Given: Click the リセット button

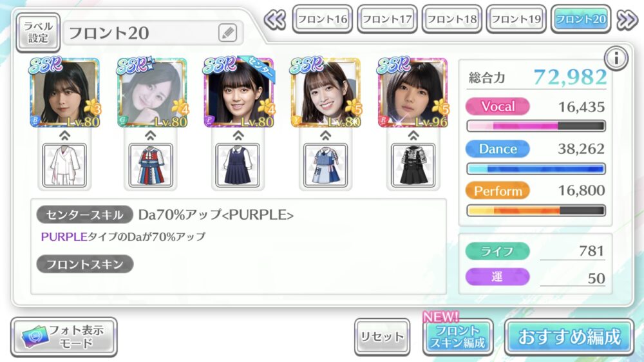Looking at the screenshot, I should (382, 336).
